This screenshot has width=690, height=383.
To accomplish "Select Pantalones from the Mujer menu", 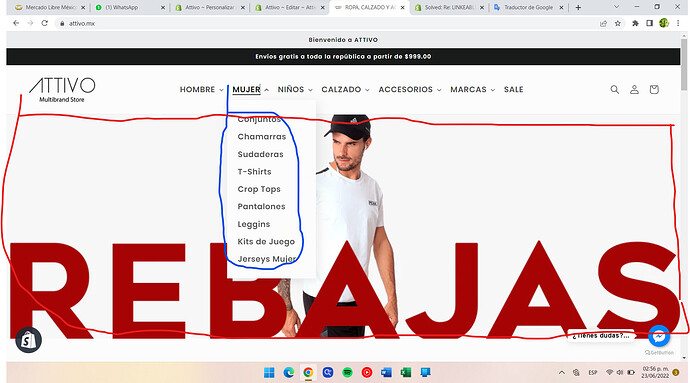I will (261, 206).
